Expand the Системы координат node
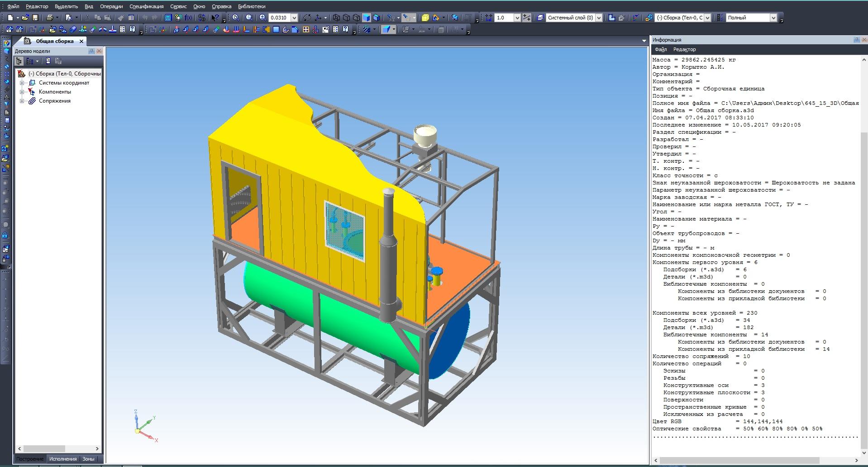868x467 pixels. point(22,83)
